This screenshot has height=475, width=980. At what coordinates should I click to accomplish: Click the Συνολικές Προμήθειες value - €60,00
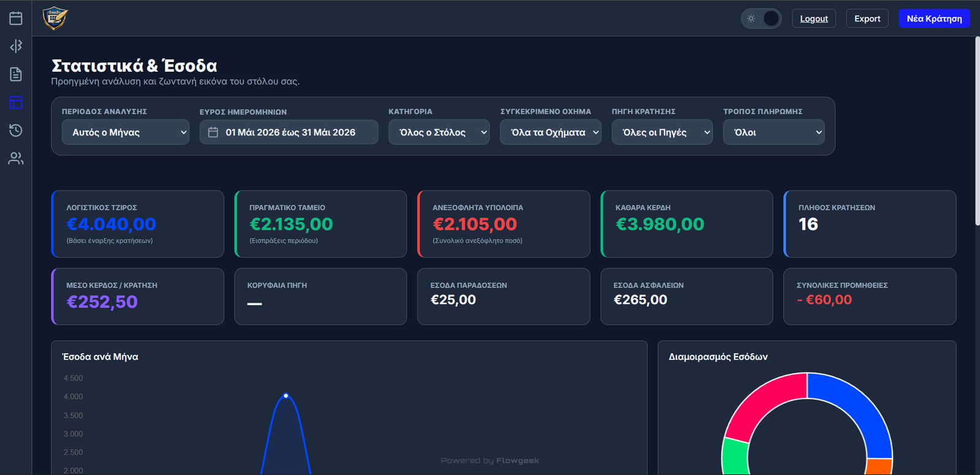coord(824,300)
